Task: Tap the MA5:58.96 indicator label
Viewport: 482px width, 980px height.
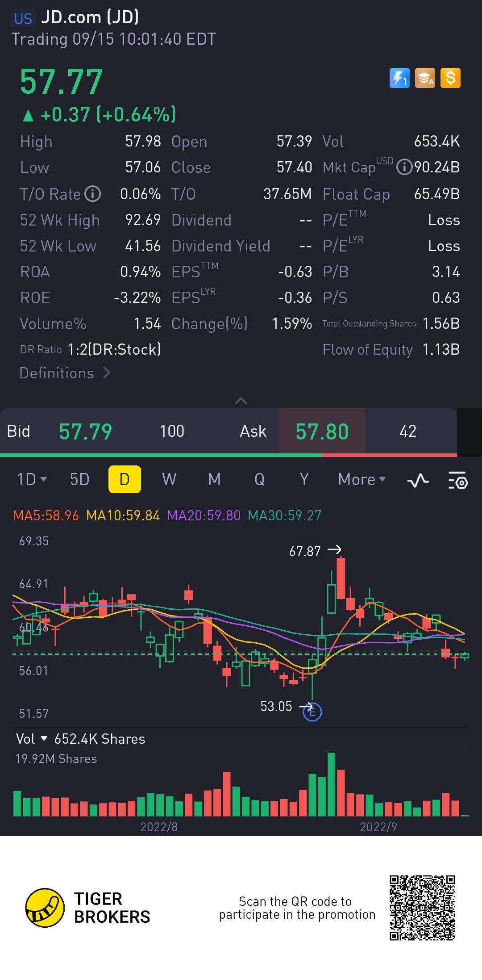Action: pos(46,515)
